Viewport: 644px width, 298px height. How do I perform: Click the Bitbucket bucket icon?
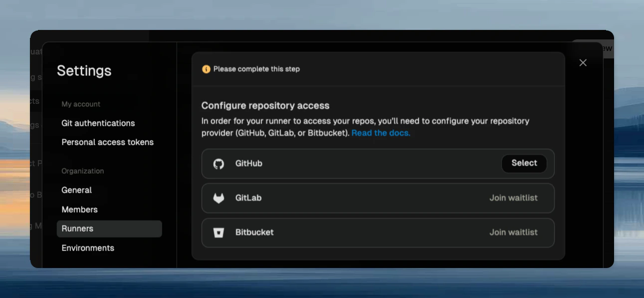pos(219,232)
